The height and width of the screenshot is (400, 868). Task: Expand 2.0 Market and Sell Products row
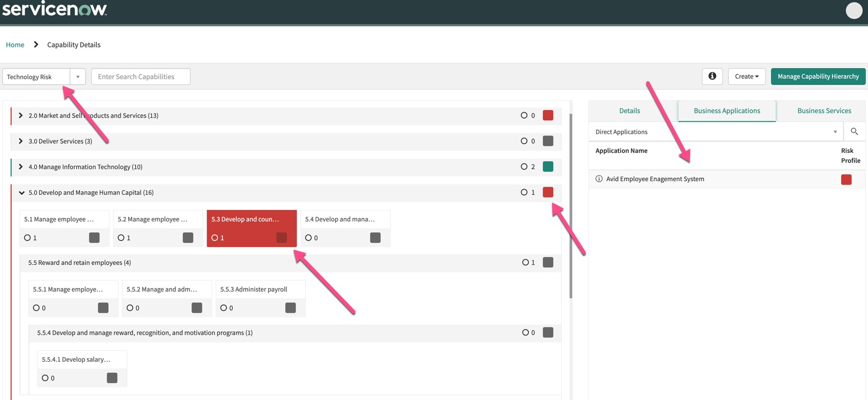(x=20, y=115)
